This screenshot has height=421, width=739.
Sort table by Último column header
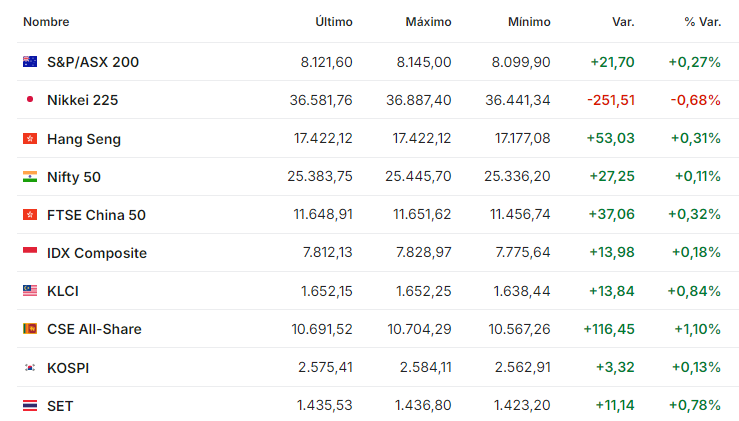(334, 22)
